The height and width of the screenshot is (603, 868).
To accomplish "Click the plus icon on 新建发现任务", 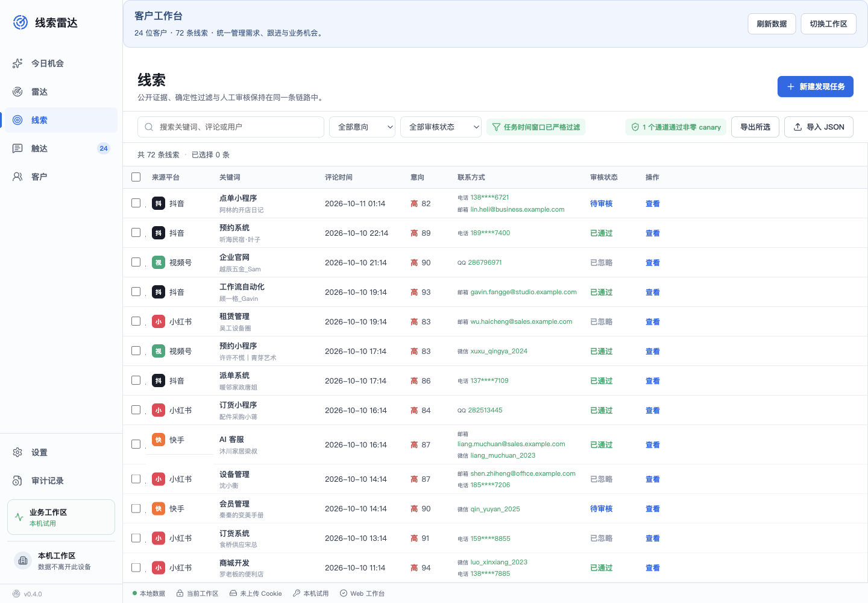I will tap(791, 87).
